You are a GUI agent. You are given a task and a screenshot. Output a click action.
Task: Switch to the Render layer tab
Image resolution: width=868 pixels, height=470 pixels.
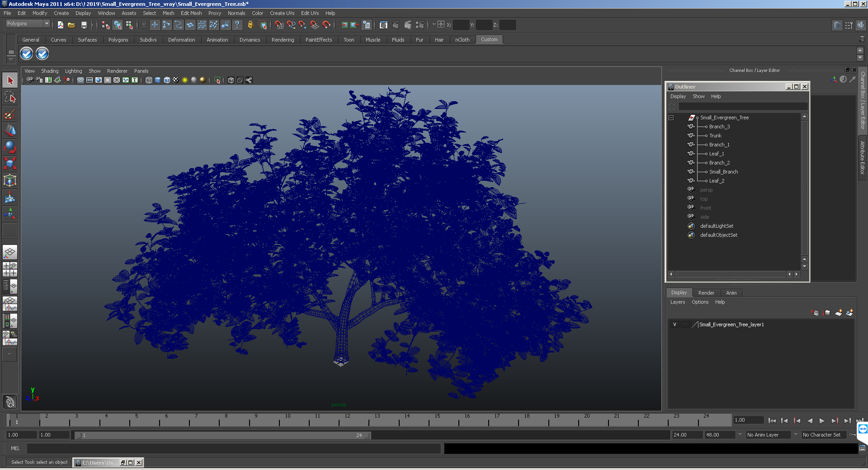click(x=706, y=293)
